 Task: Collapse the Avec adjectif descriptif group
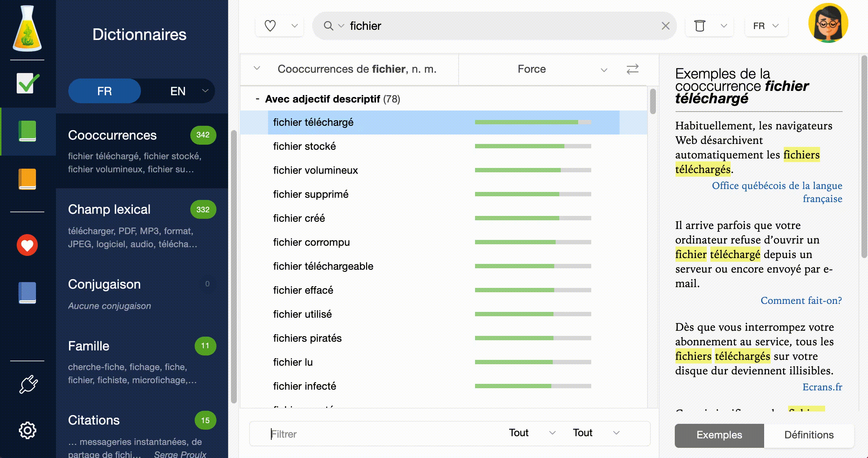coord(257,99)
